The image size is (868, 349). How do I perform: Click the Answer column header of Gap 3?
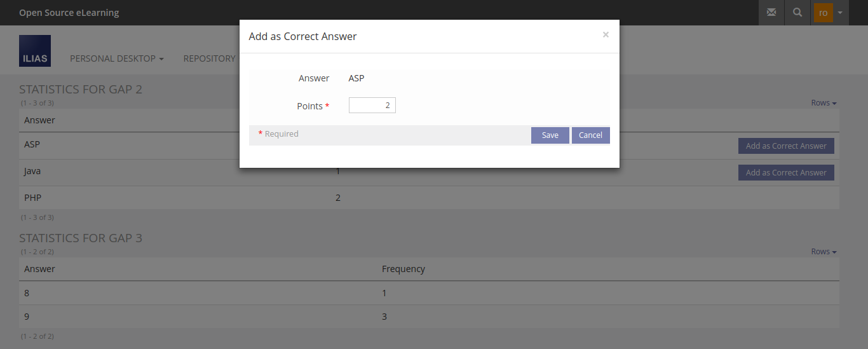coord(39,269)
